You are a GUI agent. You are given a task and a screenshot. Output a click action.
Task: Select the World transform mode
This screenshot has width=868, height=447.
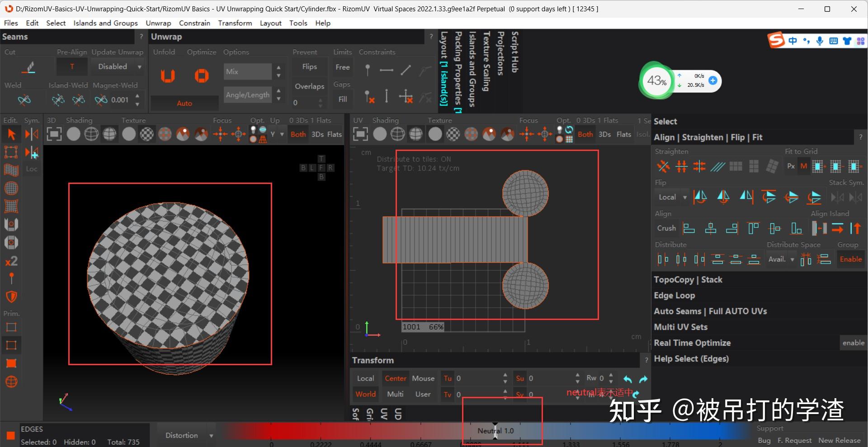point(365,394)
